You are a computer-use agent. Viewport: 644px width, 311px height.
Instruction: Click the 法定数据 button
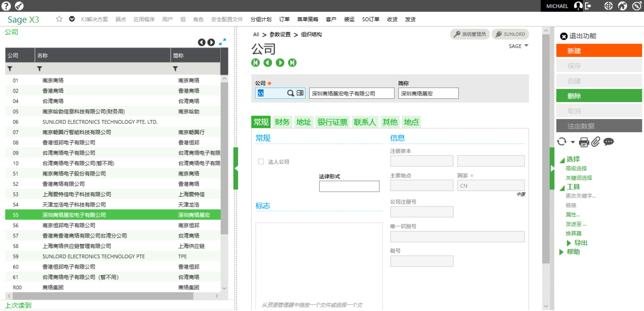tap(599, 126)
